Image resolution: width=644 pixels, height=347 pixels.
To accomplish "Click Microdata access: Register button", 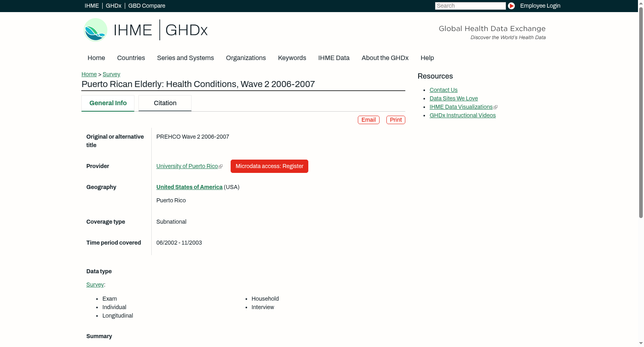I will tap(269, 166).
